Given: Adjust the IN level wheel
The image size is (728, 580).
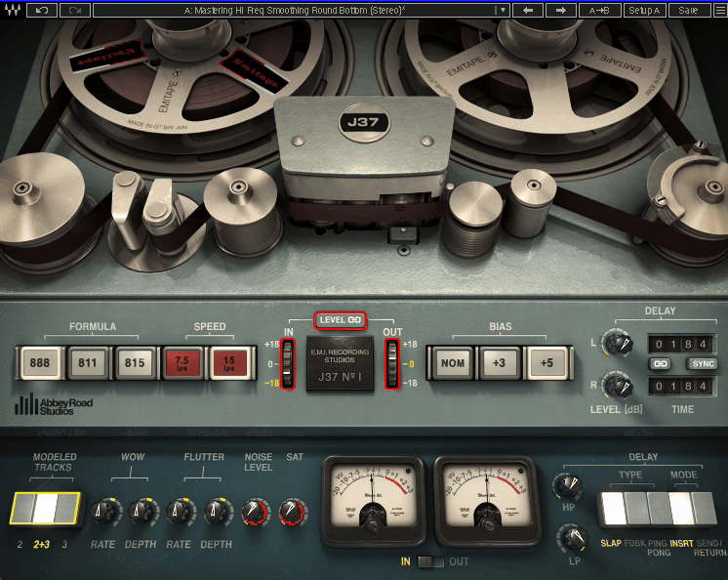Looking at the screenshot, I should [x=287, y=363].
